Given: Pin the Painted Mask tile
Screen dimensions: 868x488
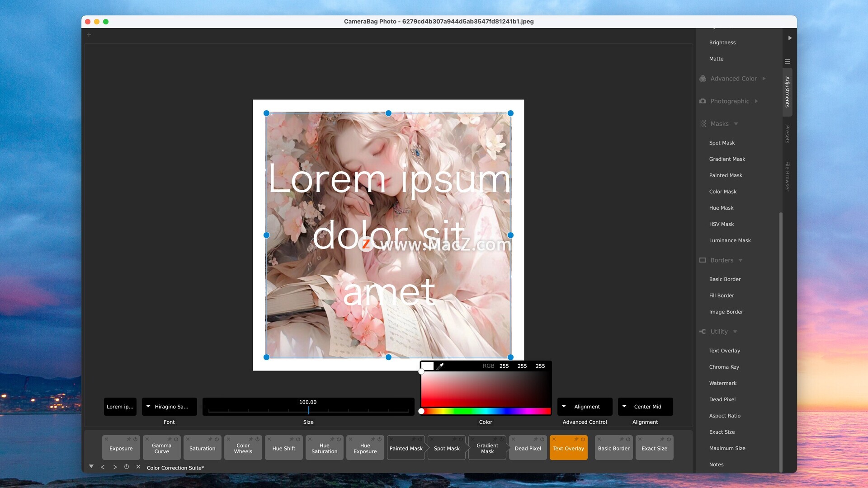Looking at the screenshot, I should pyautogui.click(x=413, y=439).
